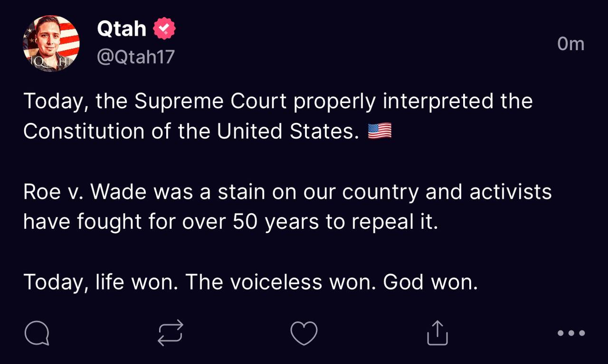The height and width of the screenshot is (364, 608).
Task: Click the American flag emoji in the post
Action: [380, 131]
